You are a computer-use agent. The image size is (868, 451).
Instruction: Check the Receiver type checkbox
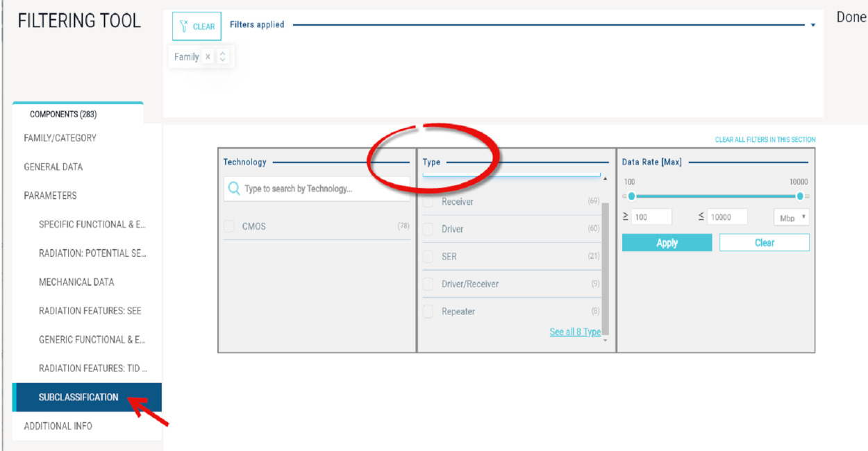(428, 202)
